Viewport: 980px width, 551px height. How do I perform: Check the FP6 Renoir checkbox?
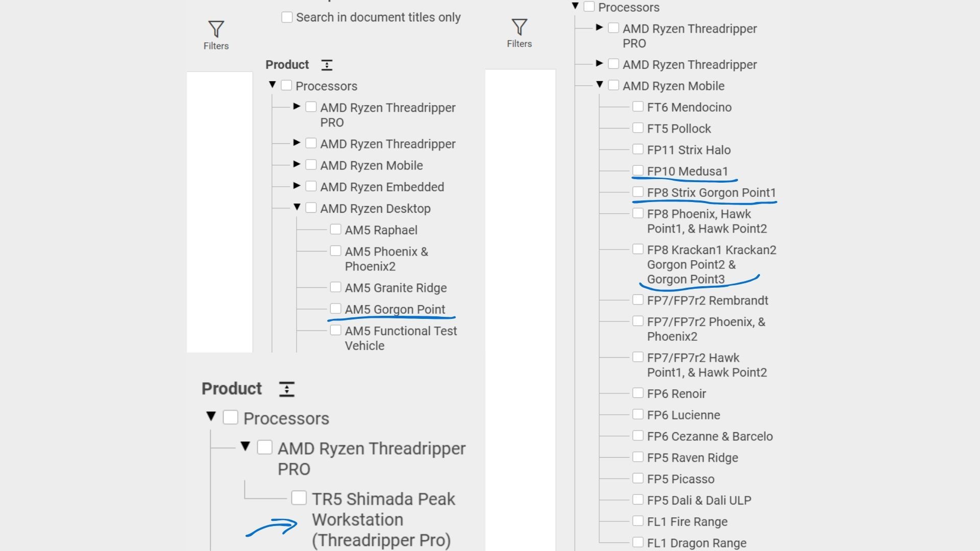coord(638,393)
